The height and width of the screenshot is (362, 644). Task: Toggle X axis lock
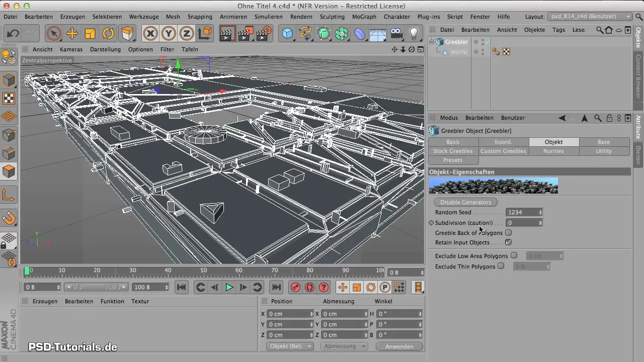pyautogui.click(x=150, y=34)
